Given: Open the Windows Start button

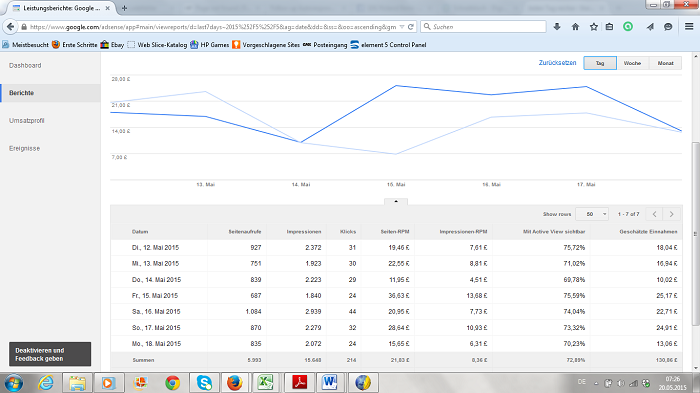Looking at the screenshot, I should pyautogui.click(x=13, y=383).
